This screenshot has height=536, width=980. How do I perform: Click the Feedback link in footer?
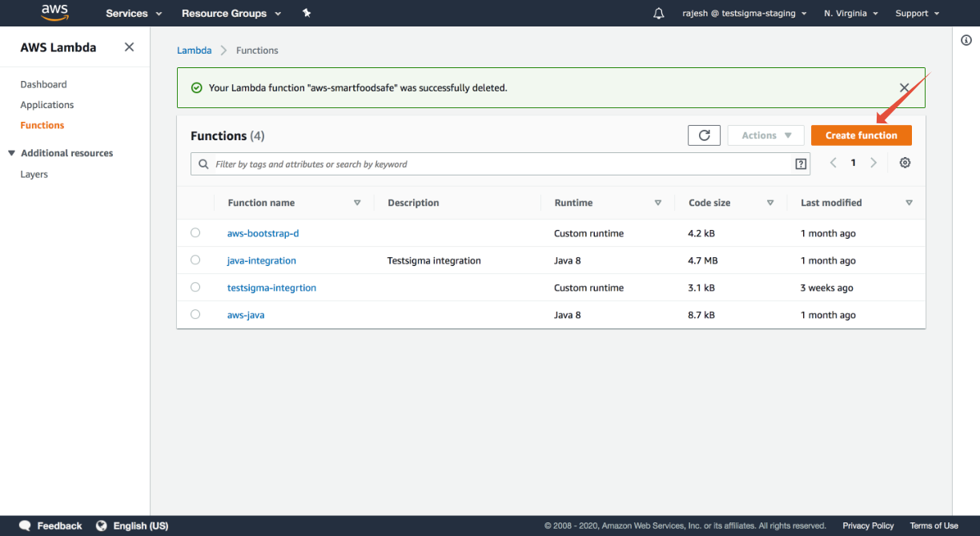pyautogui.click(x=59, y=526)
